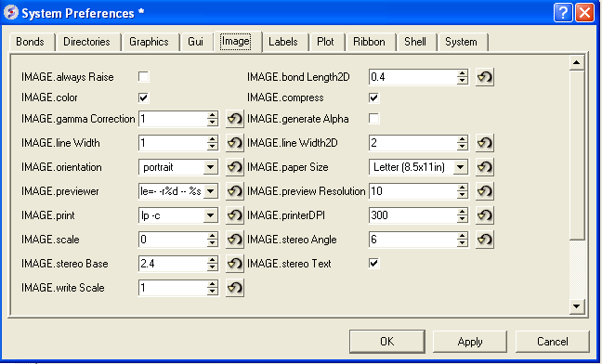
Task: Reset IMAGE.gamma Correction to default
Action: click(x=235, y=119)
